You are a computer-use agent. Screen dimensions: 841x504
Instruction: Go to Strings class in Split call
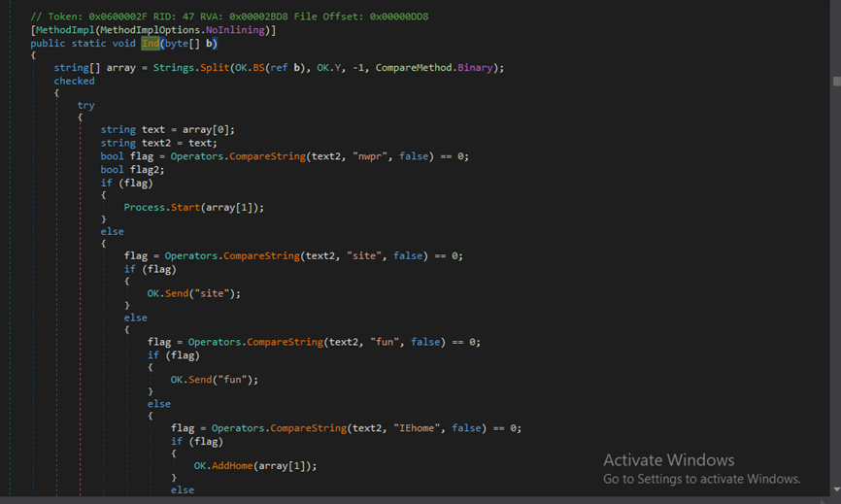click(x=173, y=68)
